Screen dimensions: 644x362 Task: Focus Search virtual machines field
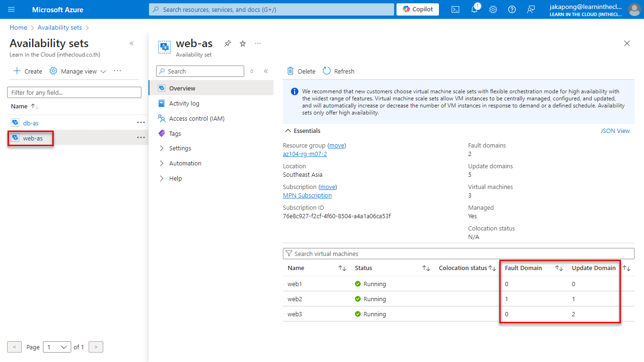(459, 254)
